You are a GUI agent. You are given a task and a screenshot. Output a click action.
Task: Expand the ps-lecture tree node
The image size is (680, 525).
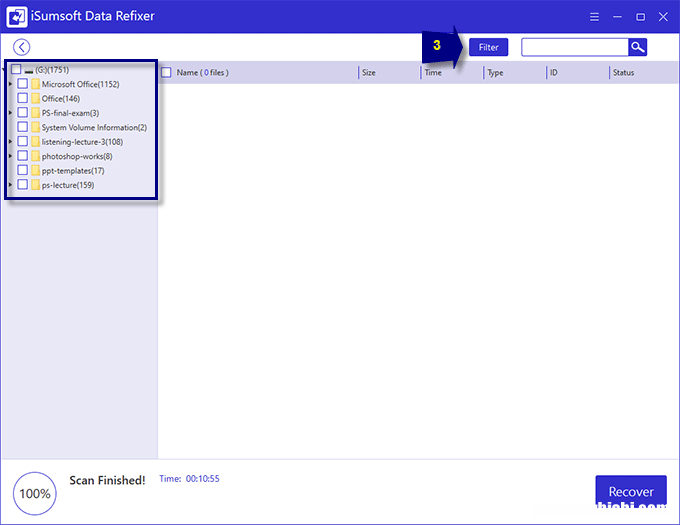point(10,185)
